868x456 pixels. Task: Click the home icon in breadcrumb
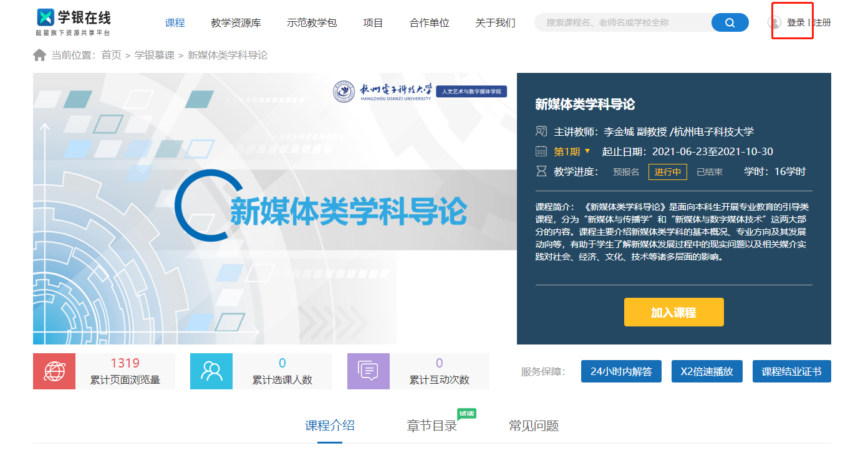[x=39, y=55]
